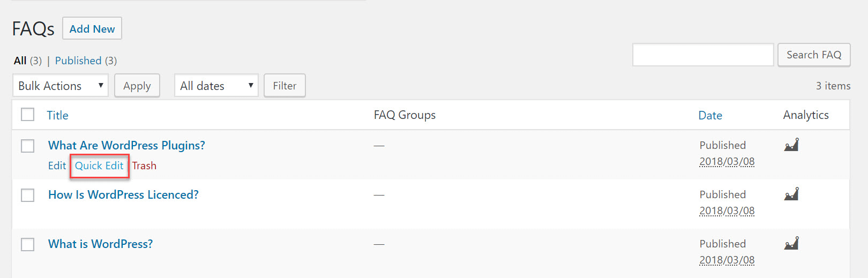Focus the FAQ search text field
The height and width of the screenshot is (278, 868).
[702, 55]
